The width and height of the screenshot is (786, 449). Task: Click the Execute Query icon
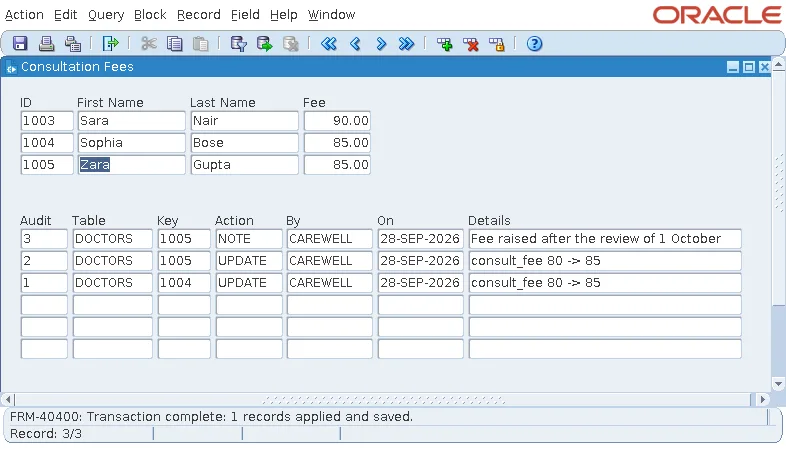click(265, 44)
